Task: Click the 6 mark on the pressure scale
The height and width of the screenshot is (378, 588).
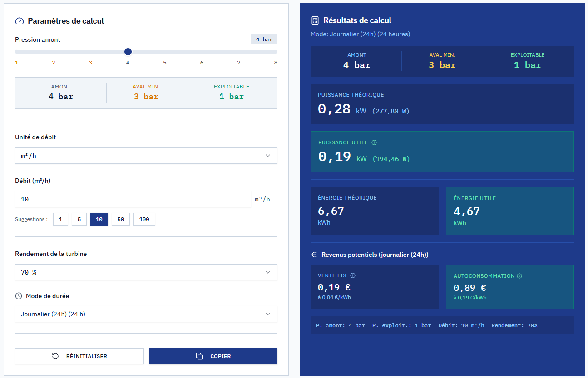Action: tap(202, 63)
